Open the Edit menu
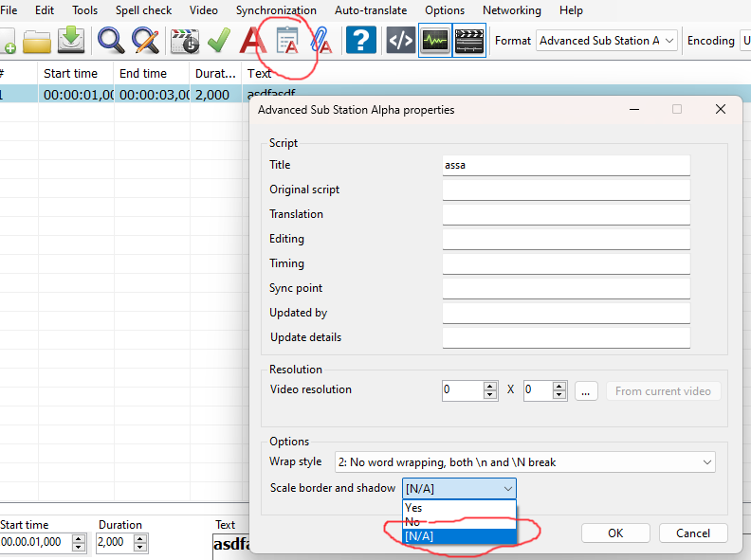The image size is (751, 560). coord(45,10)
